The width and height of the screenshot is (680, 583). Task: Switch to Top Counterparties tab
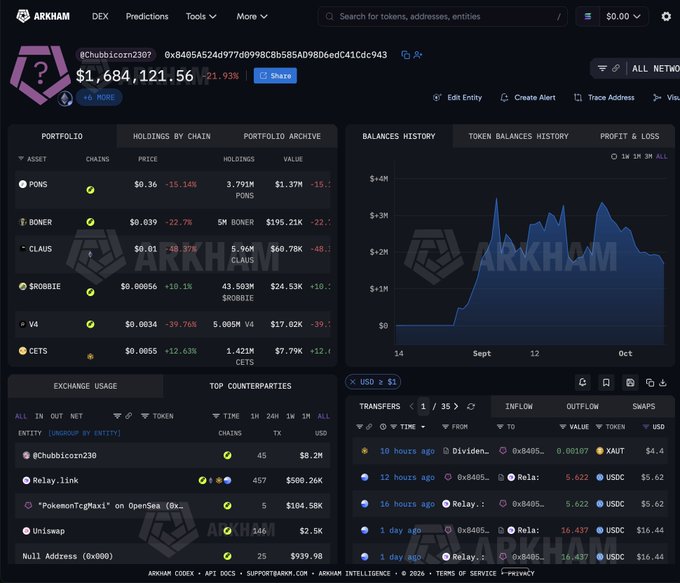[x=250, y=386]
